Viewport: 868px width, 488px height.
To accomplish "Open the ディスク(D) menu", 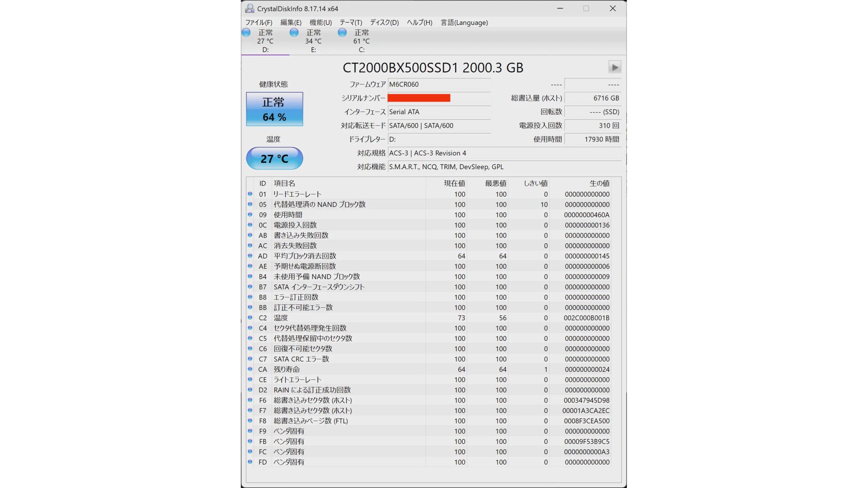I will point(384,22).
